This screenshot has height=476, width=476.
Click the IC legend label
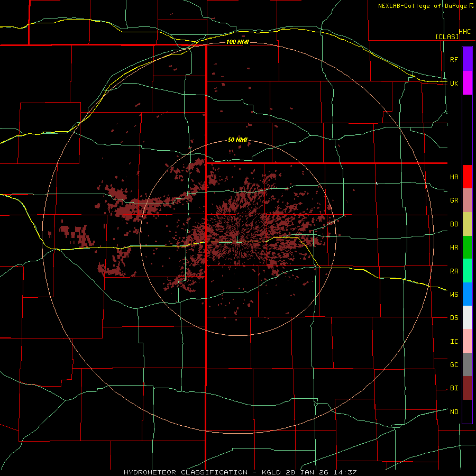454,342
